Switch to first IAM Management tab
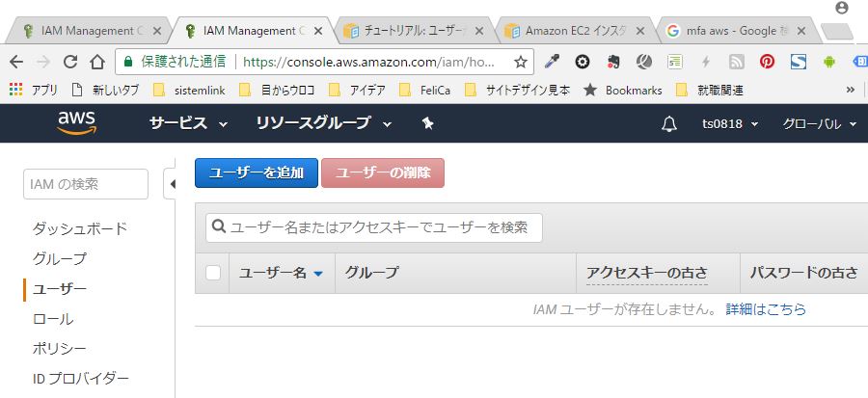This screenshot has width=868, height=398. click(87, 31)
